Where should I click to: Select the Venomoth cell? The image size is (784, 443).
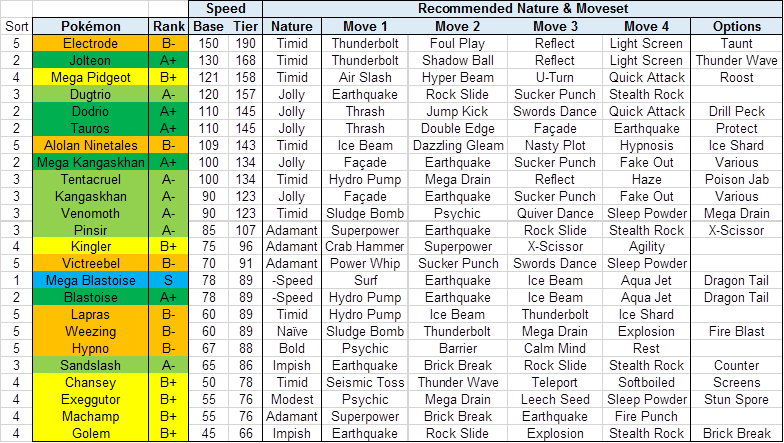(x=90, y=214)
